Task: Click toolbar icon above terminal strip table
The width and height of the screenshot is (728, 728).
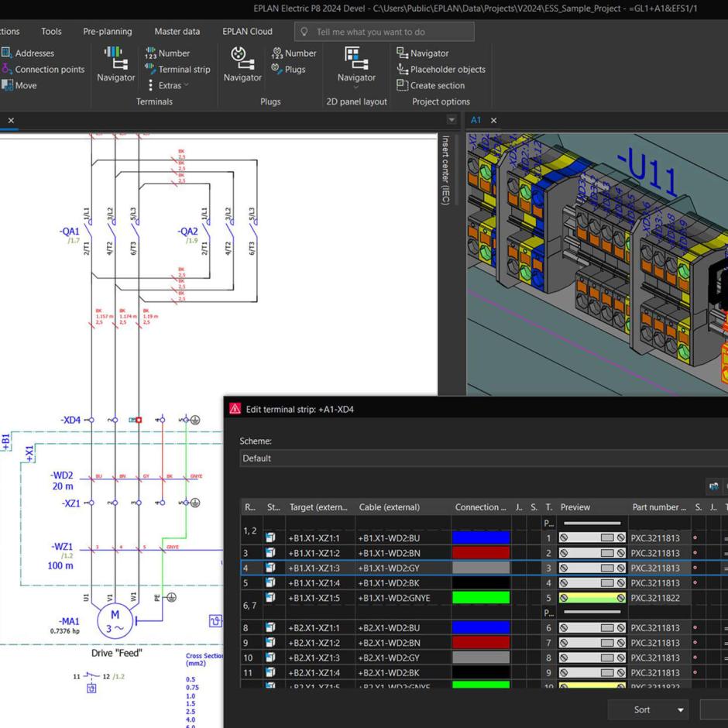Action: pos(713,486)
